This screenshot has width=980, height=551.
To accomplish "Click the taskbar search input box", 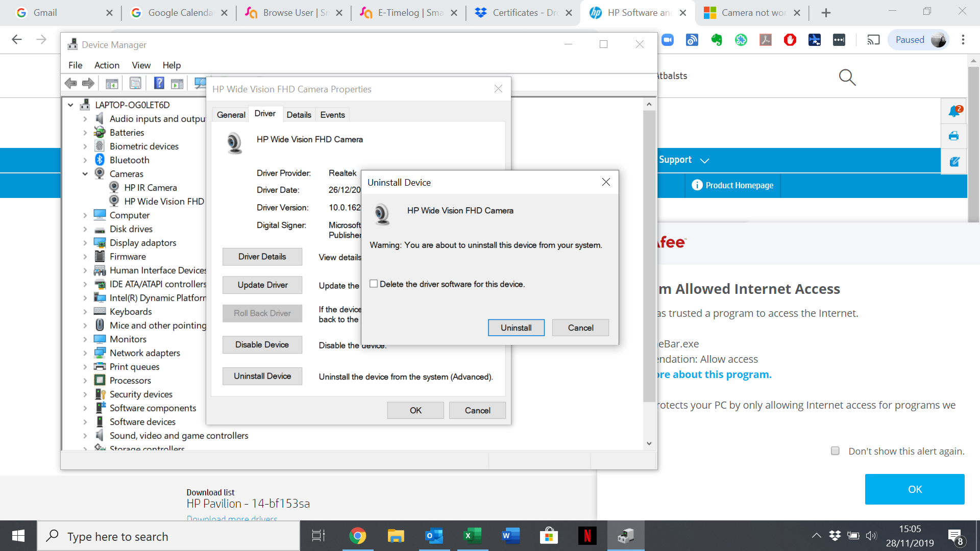I will pyautogui.click(x=168, y=536).
